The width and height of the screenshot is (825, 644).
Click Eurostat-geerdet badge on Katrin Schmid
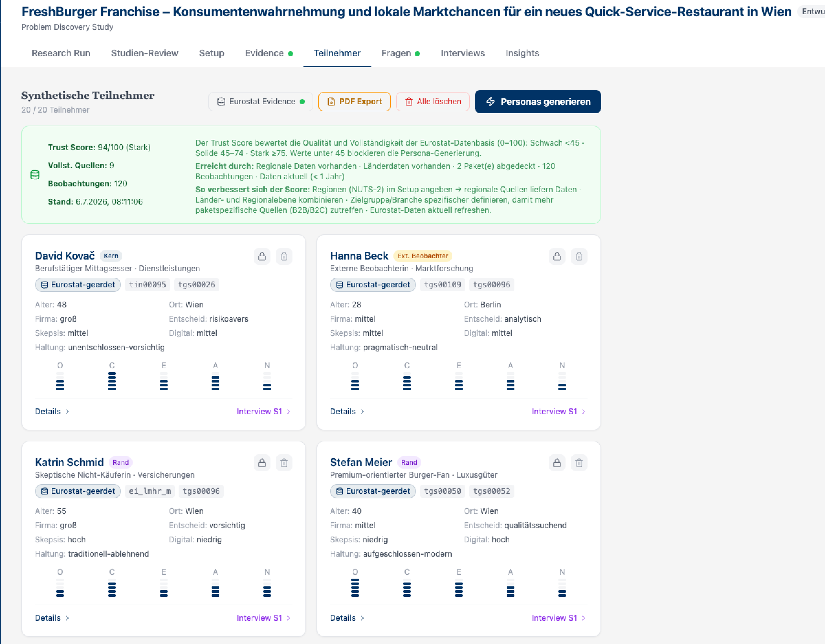pos(78,491)
